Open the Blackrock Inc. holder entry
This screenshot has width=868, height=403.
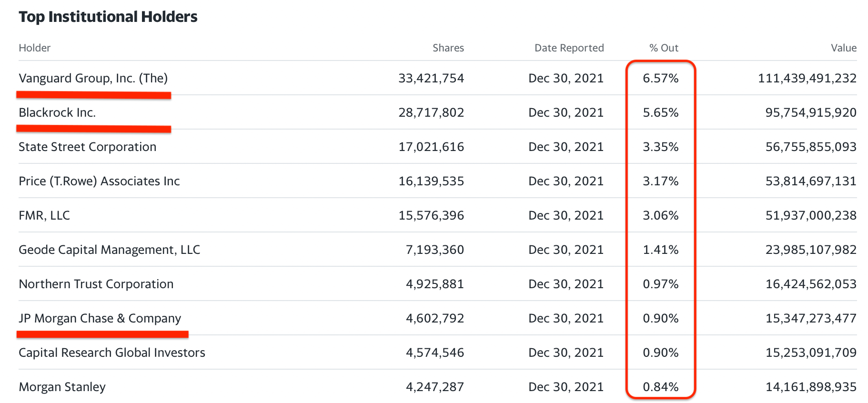tap(57, 112)
